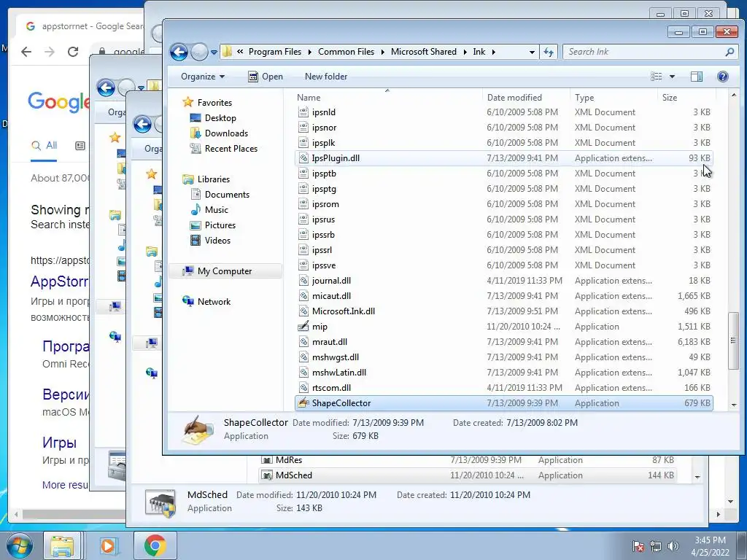Click the Common Files breadcrumb
747x560 pixels.
[x=346, y=52]
